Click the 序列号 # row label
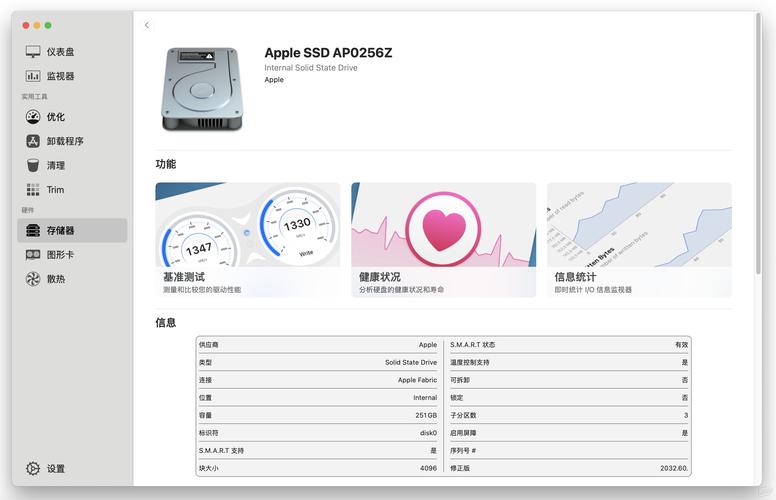The height and width of the screenshot is (500, 776). (x=463, y=450)
